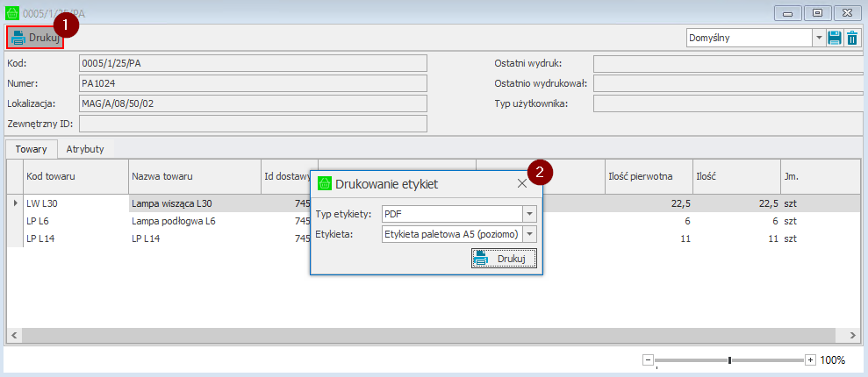This screenshot has width=868, height=377.
Task: Click the zoom in plus icon
Action: (810, 360)
